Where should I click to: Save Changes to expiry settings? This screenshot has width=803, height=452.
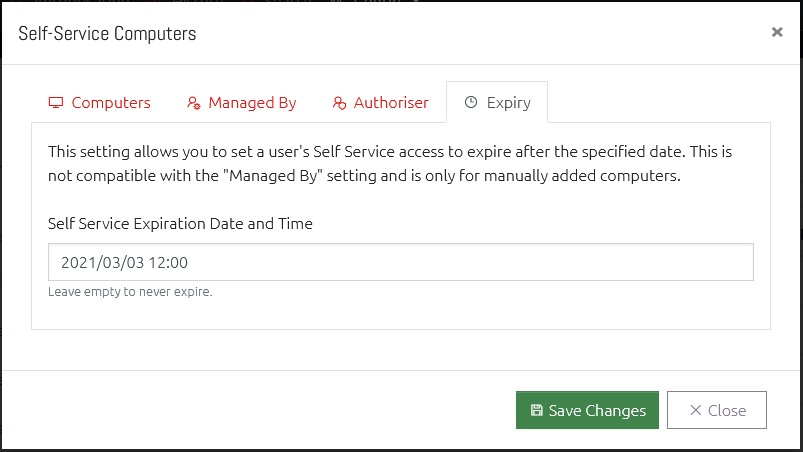(587, 410)
